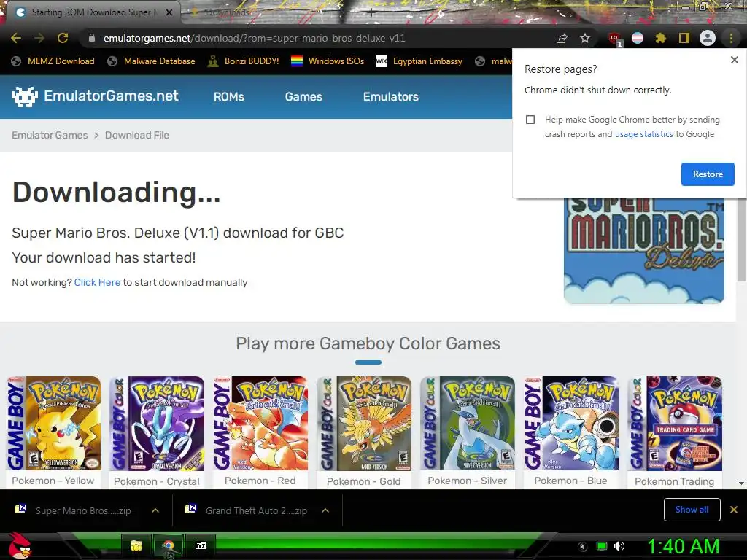Click the EmulatorGames.net invader logo

[x=24, y=97]
